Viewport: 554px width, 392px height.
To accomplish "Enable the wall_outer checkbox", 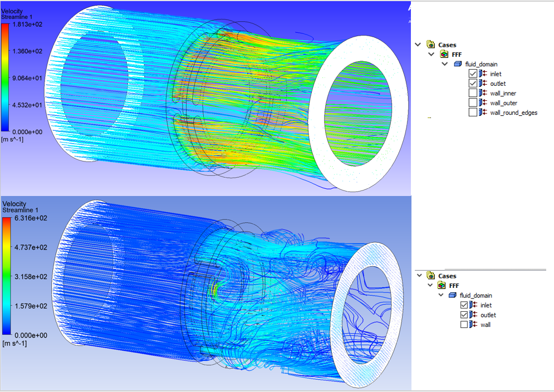I will [473, 102].
